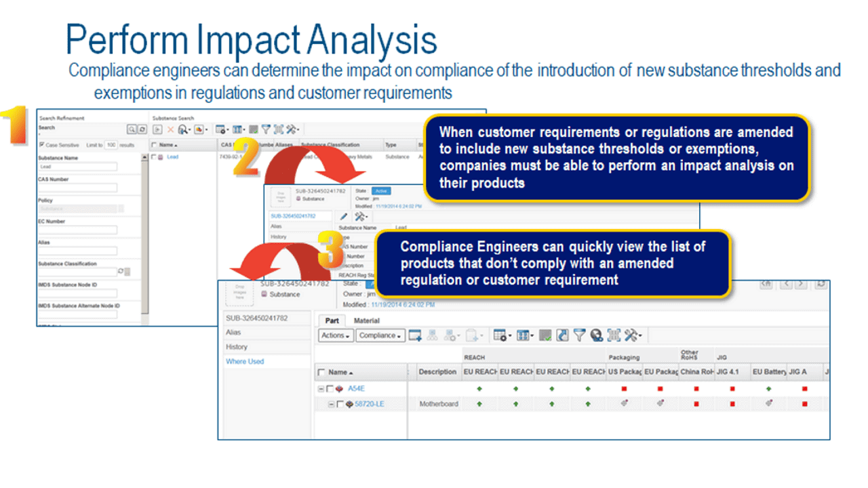The width and height of the screenshot is (868, 488).
Task: Click the filter funnel icon in Where Used toolbar
Action: (x=580, y=335)
